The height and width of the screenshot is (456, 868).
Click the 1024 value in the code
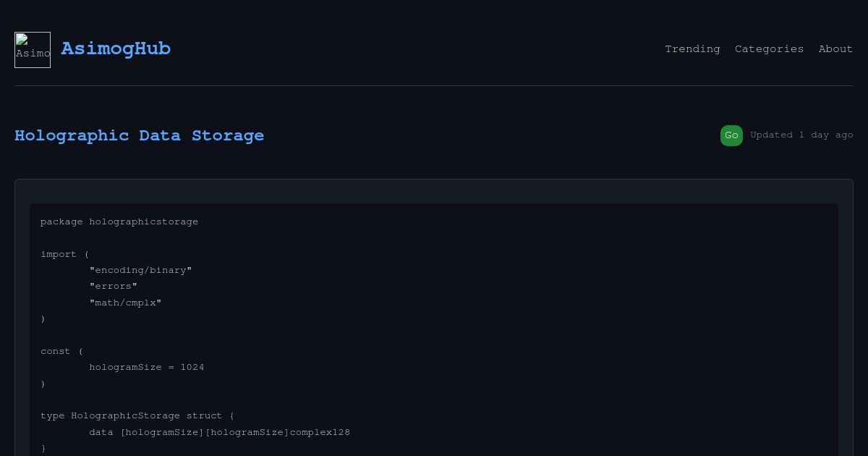192,368
